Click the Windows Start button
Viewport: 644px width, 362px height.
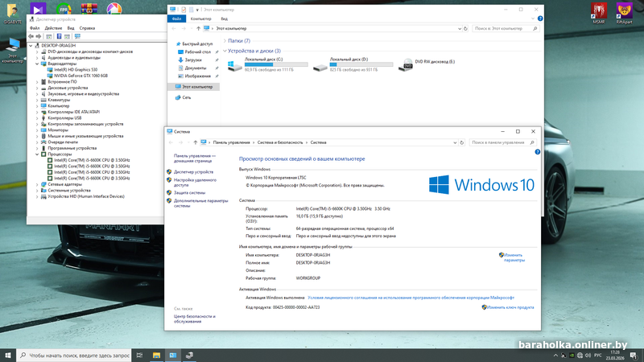(9, 355)
